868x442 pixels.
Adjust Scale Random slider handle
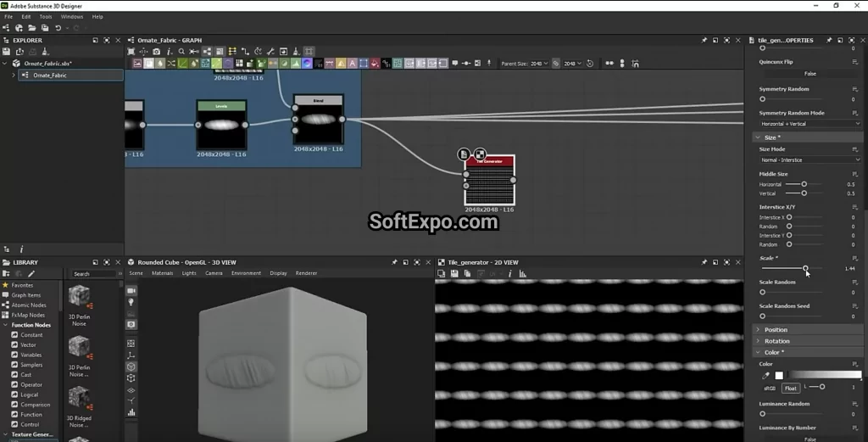click(x=762, y=292)
